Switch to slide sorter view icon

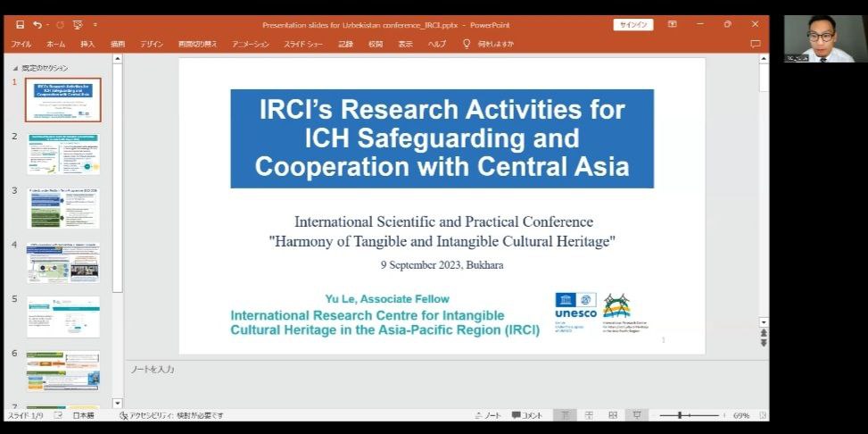pyautogui.click(x=589, y=415)
